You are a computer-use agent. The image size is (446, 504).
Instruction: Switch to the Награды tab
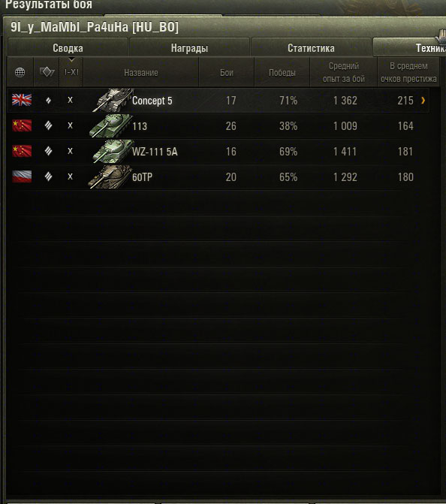click(189, 48)
